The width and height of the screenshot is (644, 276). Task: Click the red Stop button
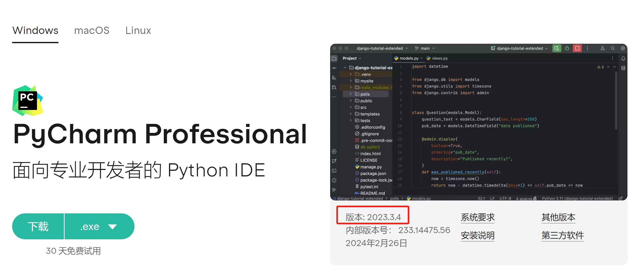[x=577, y=48]
